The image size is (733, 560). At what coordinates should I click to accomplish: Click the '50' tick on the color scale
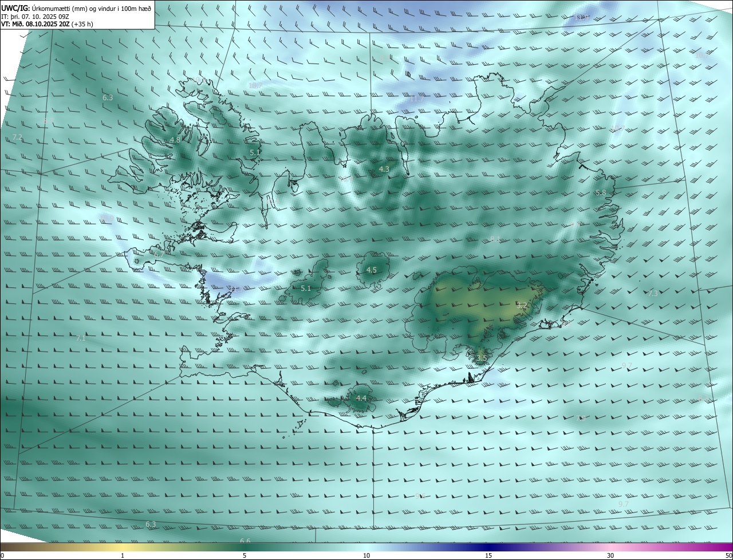click(x=728, y=555)
